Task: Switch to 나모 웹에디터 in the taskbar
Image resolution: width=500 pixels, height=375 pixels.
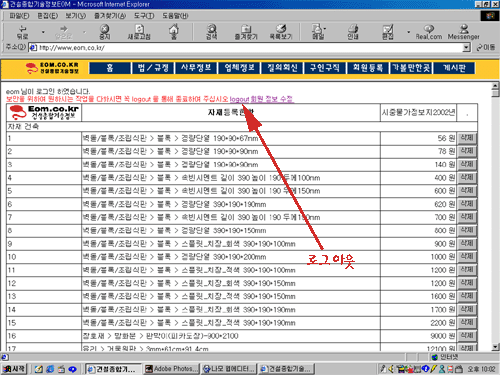Action: click(x=229, y=369)
